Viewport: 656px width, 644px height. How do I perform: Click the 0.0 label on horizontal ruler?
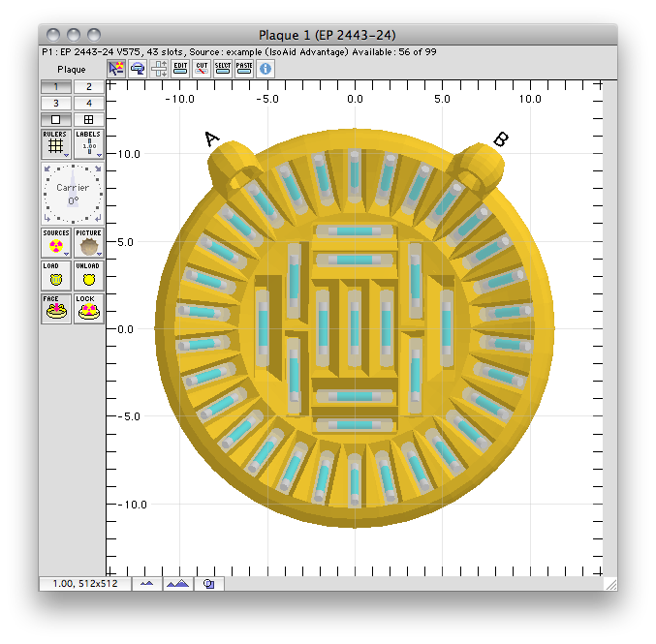point(355,99)
